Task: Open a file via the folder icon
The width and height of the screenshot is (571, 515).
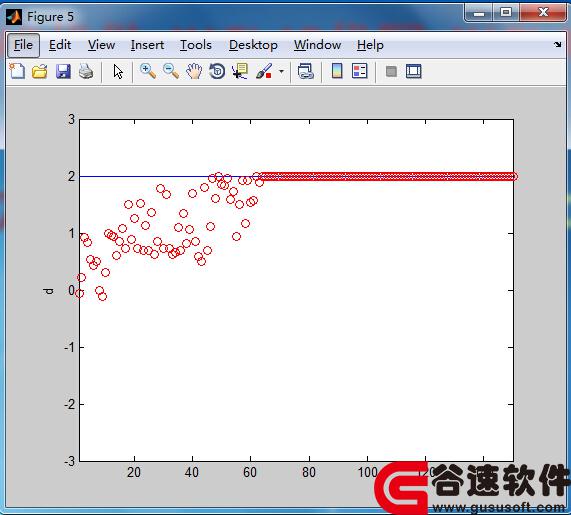Action: click(40, 71)
